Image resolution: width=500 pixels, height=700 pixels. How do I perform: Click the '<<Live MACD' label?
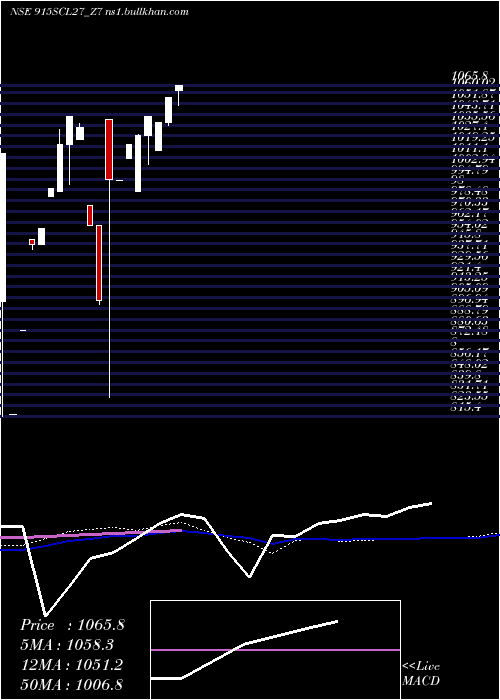click(x=421, y=674)
